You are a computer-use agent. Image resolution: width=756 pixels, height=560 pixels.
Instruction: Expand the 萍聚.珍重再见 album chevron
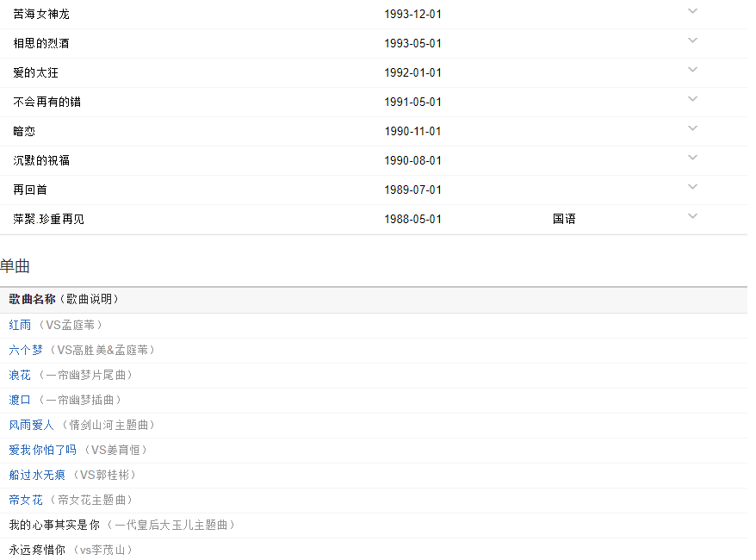pos(692,216)
